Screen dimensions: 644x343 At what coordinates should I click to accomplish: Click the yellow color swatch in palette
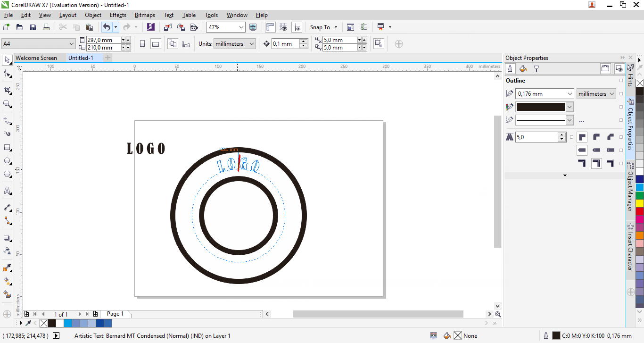(640, 203)
